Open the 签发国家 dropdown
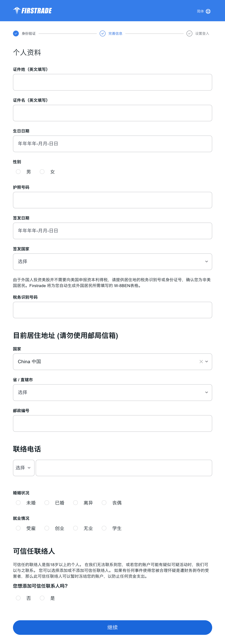 click(x=112, y=261)
